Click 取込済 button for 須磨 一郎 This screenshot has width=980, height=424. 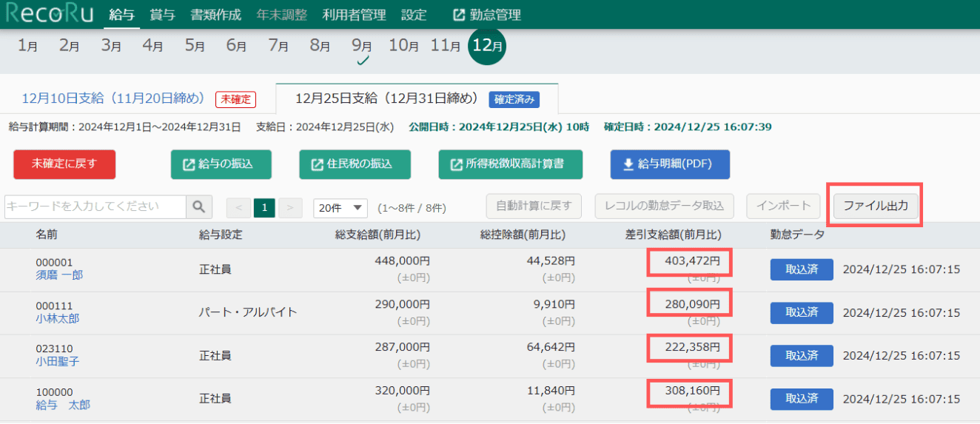click(802, 269)
